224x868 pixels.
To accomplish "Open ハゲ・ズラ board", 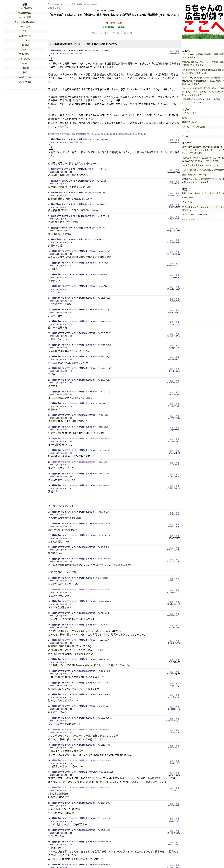I will [25, 27].
